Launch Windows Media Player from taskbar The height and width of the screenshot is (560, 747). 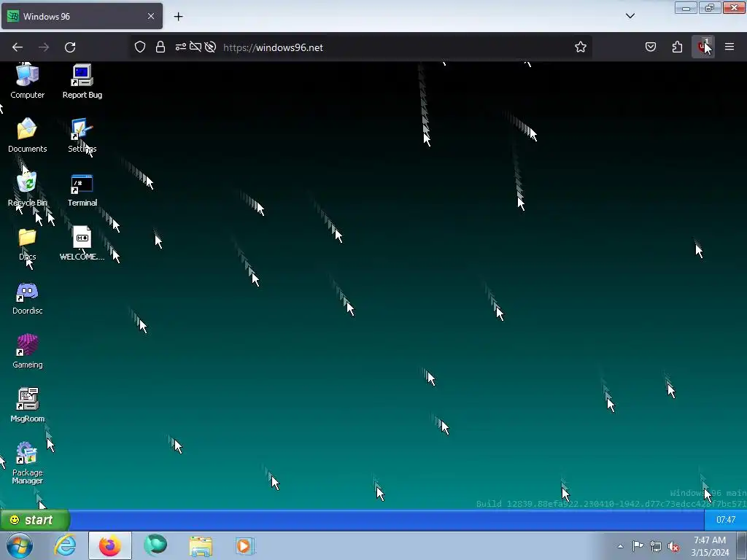pos(245,545)
